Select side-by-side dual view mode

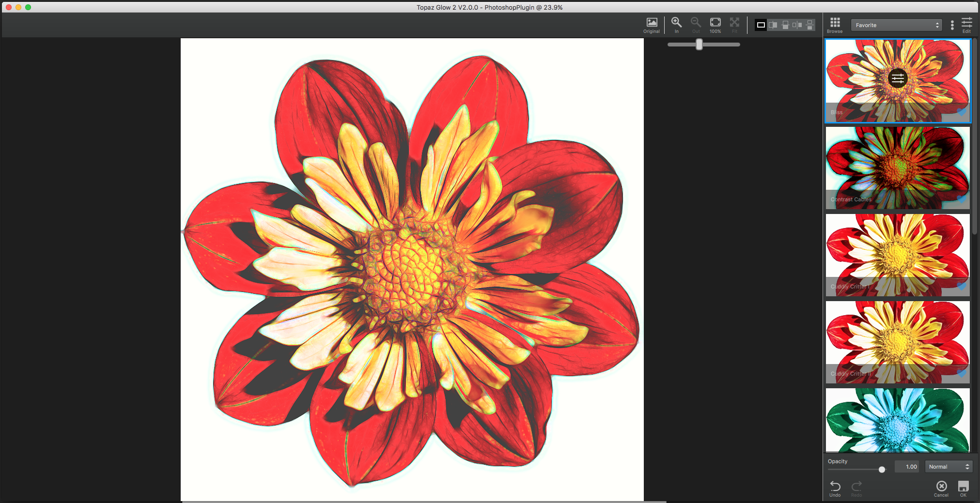797,25
